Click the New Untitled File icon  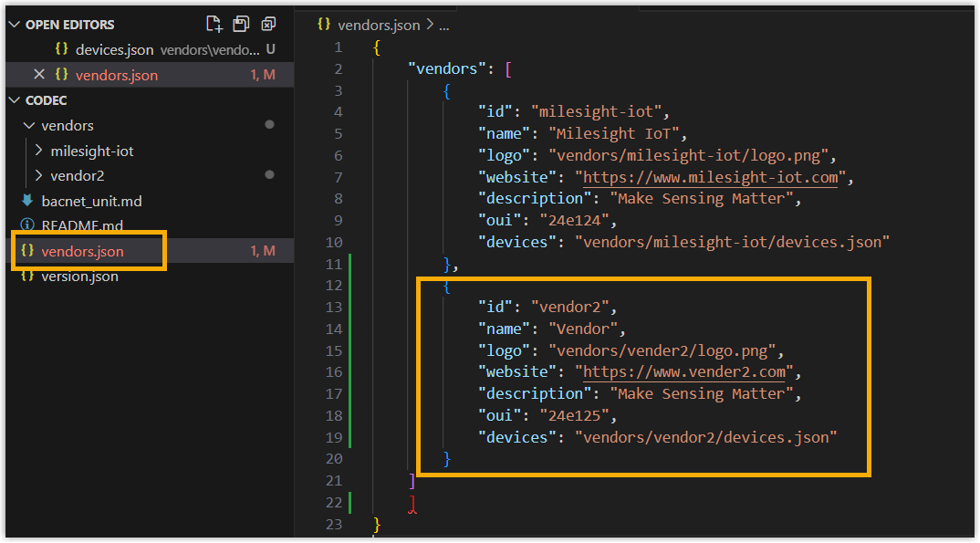click(x=214, y=25)
